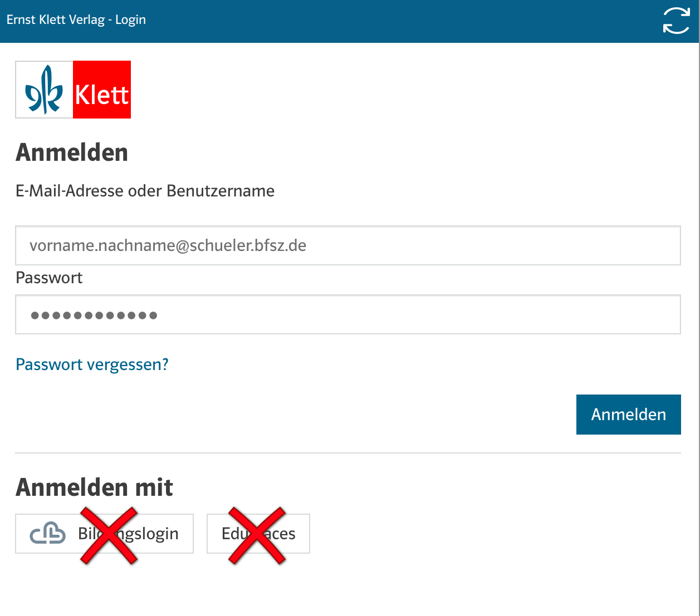The height and width of the screenshot is (616, 700).
Task: Click the red X over Eduplaces
Action: pyautogui.click(x=257, y=535)
